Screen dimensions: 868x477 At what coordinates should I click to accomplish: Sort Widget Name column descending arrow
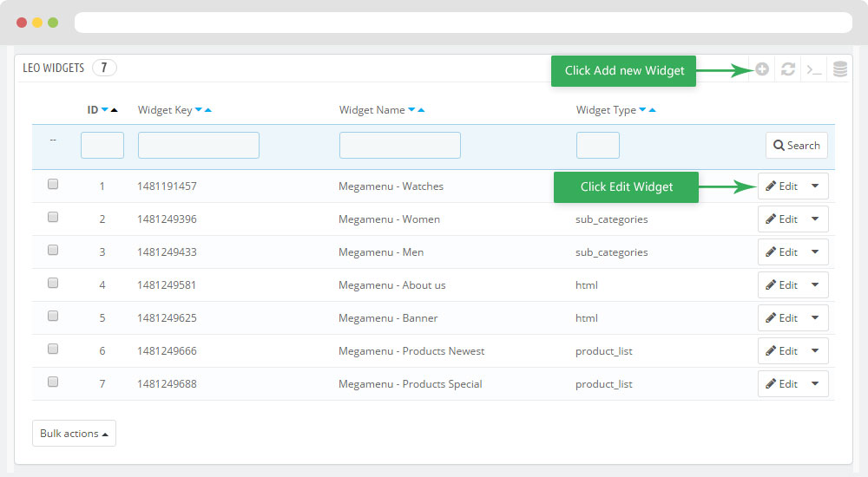coord(411,110)
